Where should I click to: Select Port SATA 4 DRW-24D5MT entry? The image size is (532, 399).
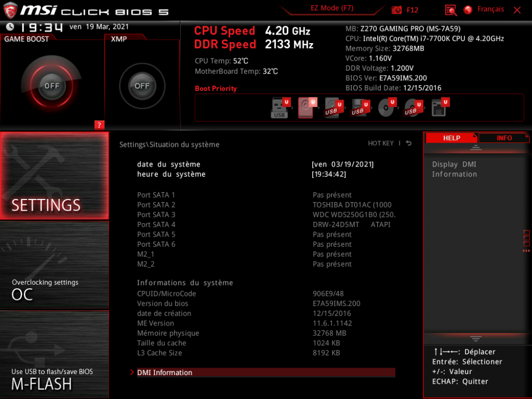coord(266,225)
